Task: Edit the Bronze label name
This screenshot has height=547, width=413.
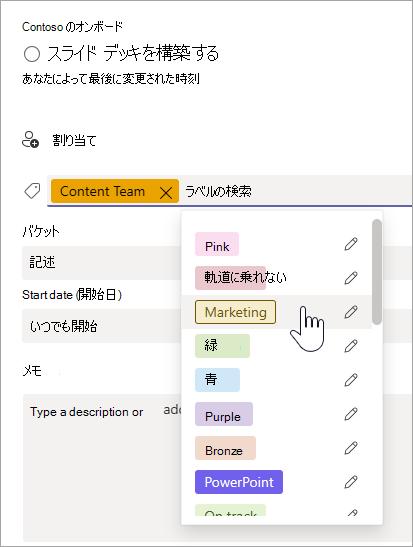Action: tap(351, 448)
